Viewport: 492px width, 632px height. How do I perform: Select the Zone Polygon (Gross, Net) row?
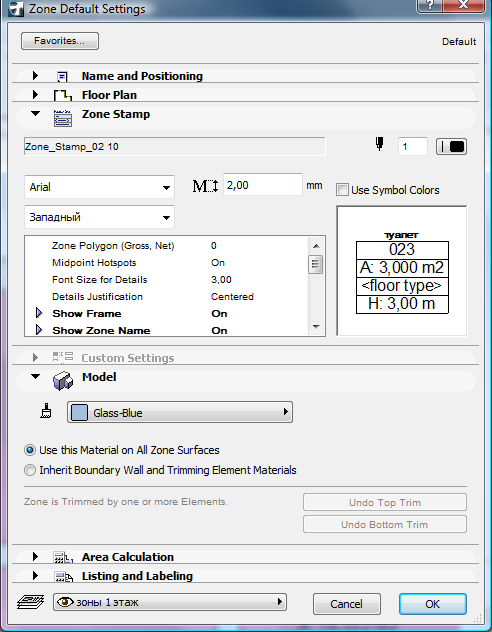click(x=167, y=245)
